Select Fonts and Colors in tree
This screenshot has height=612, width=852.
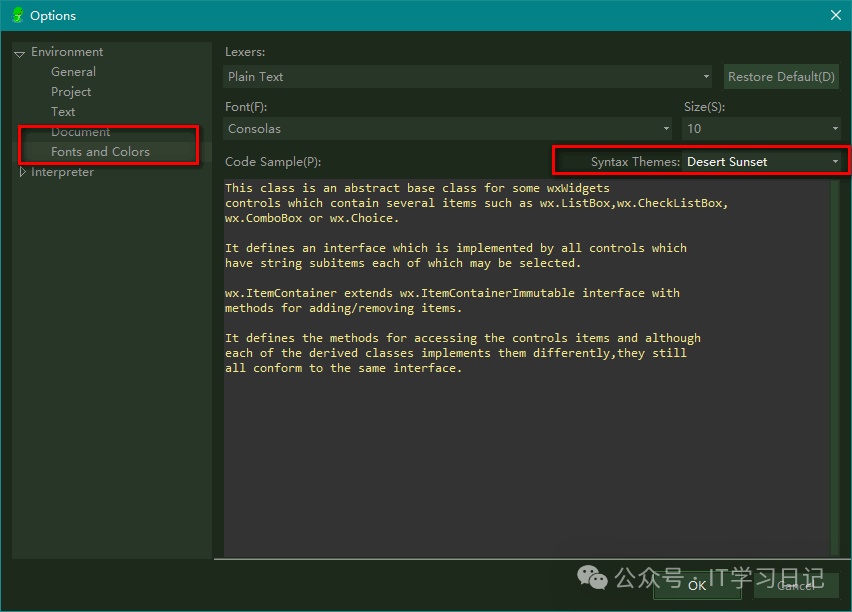tap(100, 152)
